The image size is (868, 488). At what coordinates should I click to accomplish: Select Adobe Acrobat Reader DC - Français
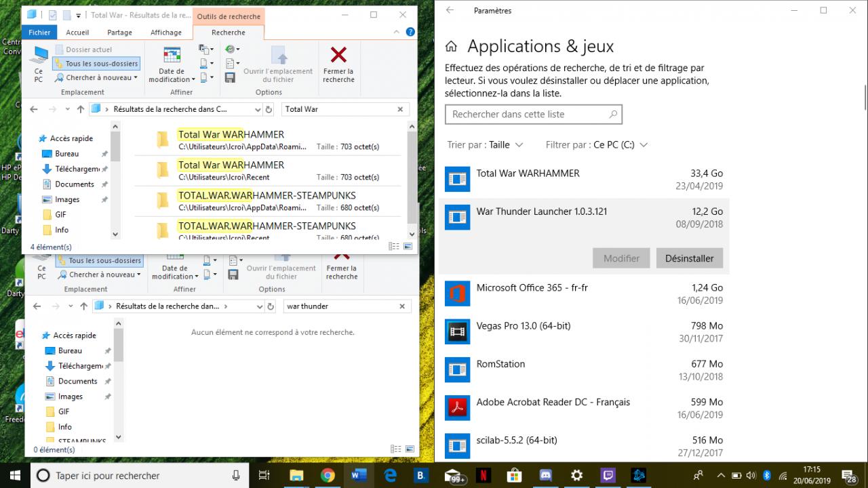tap(584, 408)
